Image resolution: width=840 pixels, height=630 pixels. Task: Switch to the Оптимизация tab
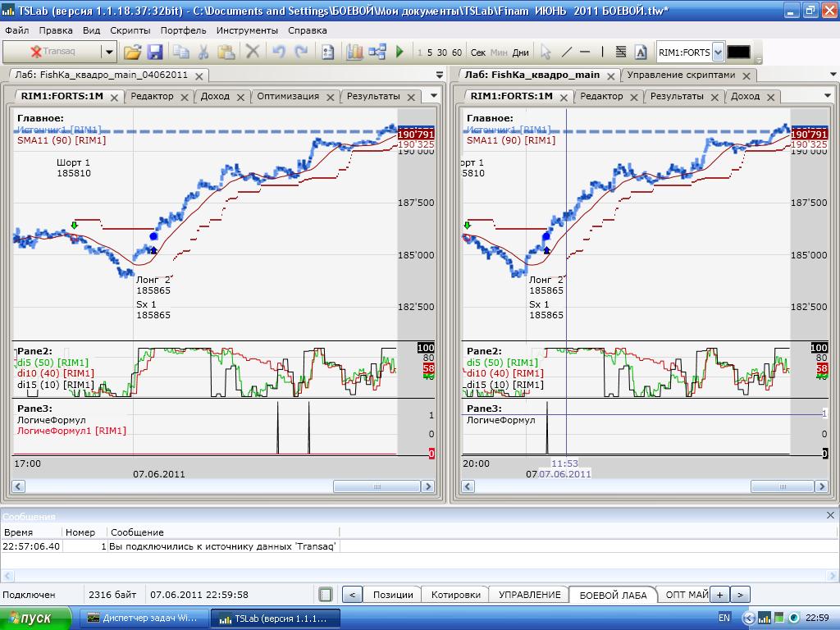click(288, 96)
